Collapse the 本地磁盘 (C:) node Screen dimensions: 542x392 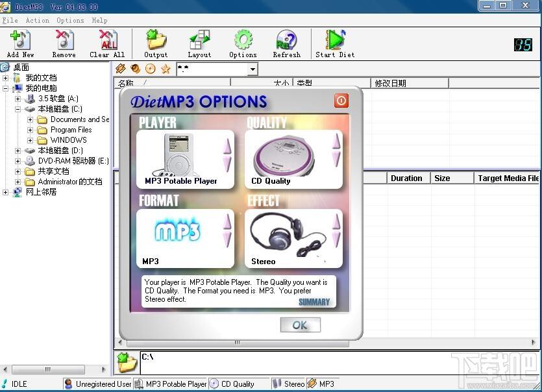tap(18, 109)
